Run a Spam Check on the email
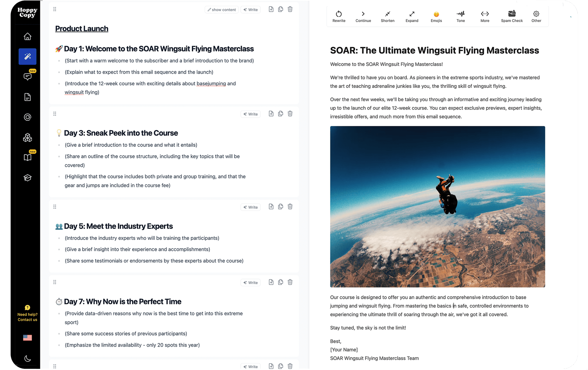Viewport: 588px width, 370px height. tap(512, 16)
